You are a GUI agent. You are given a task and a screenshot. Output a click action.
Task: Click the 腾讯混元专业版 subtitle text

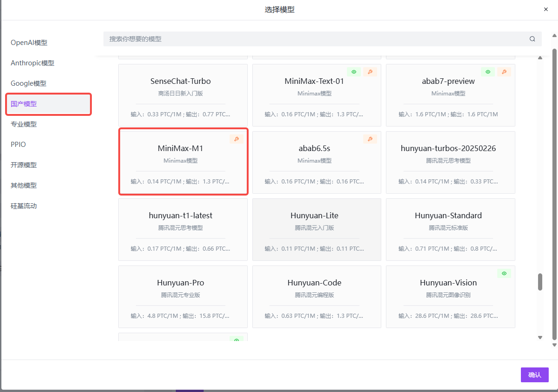[x=180, y=295]
